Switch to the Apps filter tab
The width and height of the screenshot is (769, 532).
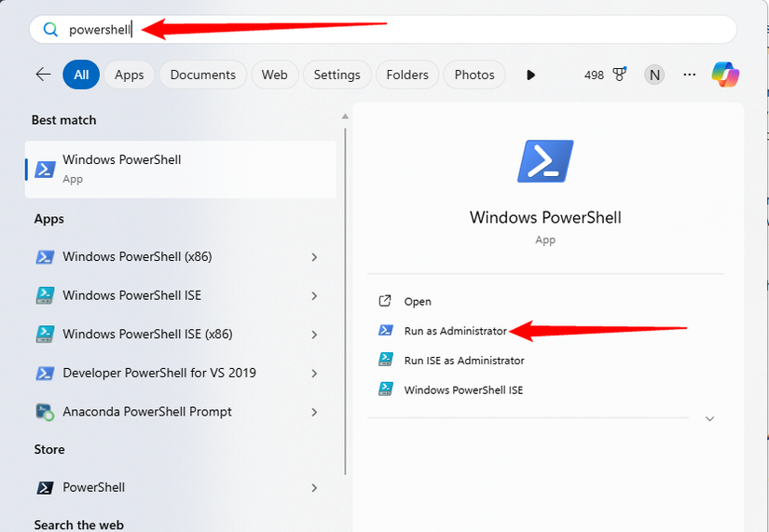(x=129, y=75)
